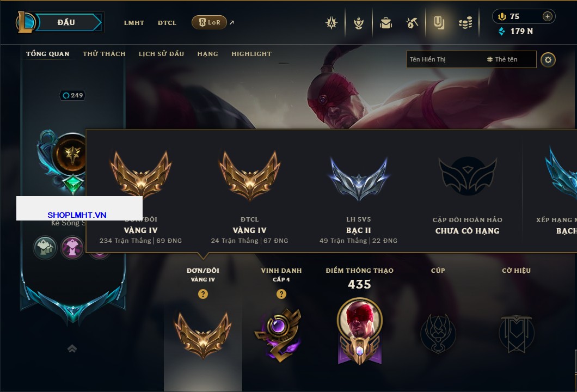
Task: Collapse the profile banner with chevron arrow
Action: click(x=72, y=348)
